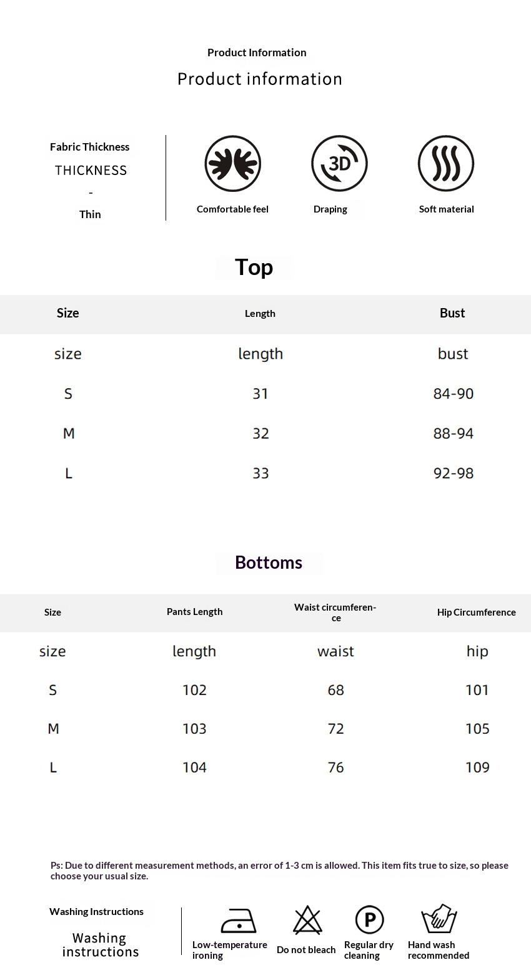Click the 3D Draping icon
531x980 pixels.
click(339, 164)
